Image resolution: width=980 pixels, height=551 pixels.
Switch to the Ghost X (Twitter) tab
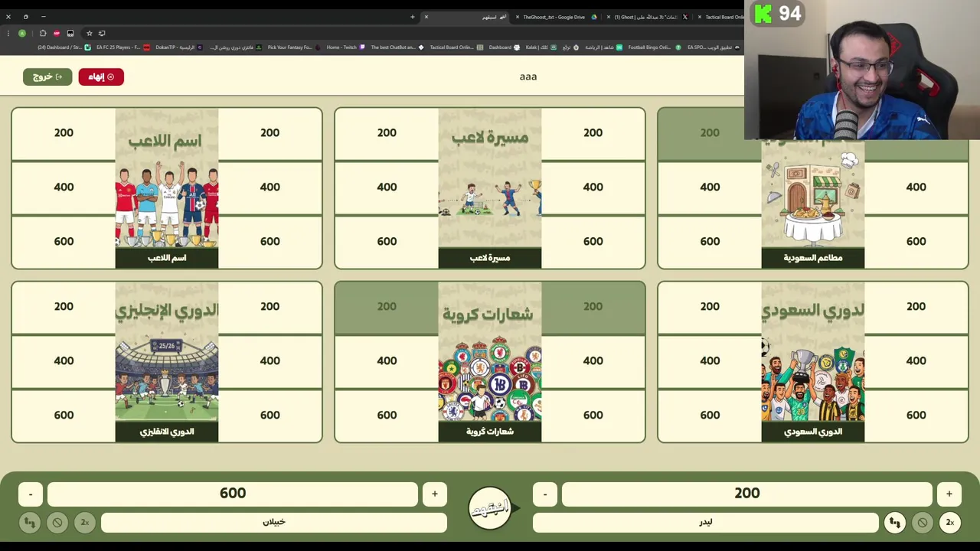647,17
